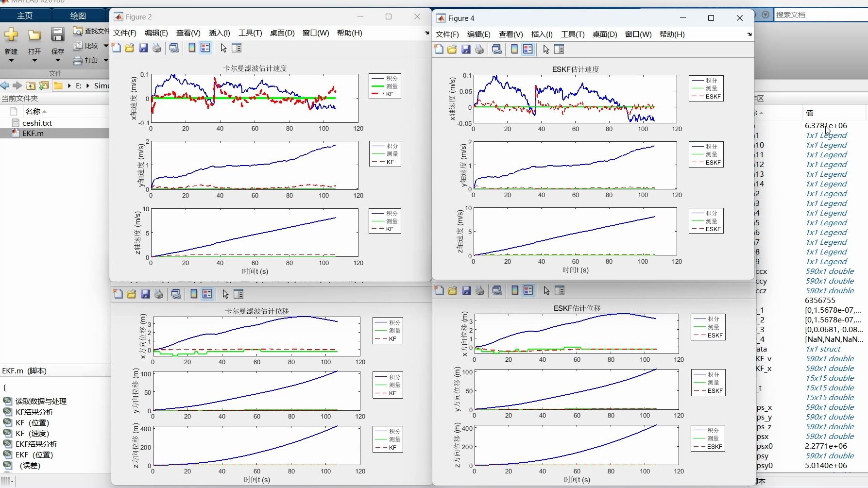This screenshot has width=868, height=488.
Task: Open Window (窗口) menu in Figure 2
Action: [x=316, y=33]
